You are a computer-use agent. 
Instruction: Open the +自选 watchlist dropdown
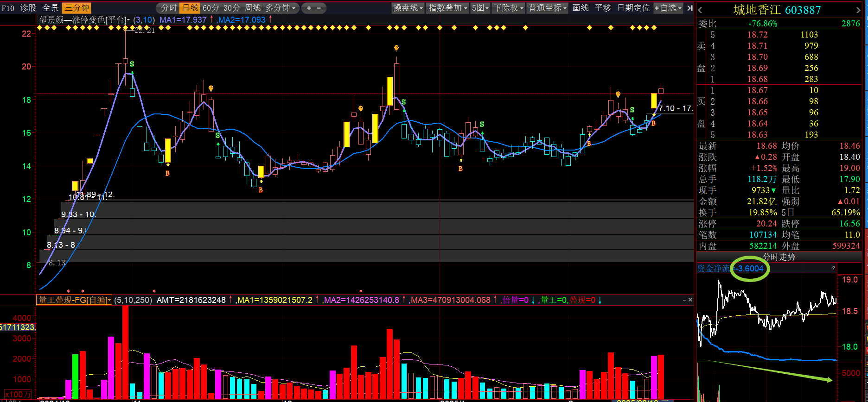point(668,8)
